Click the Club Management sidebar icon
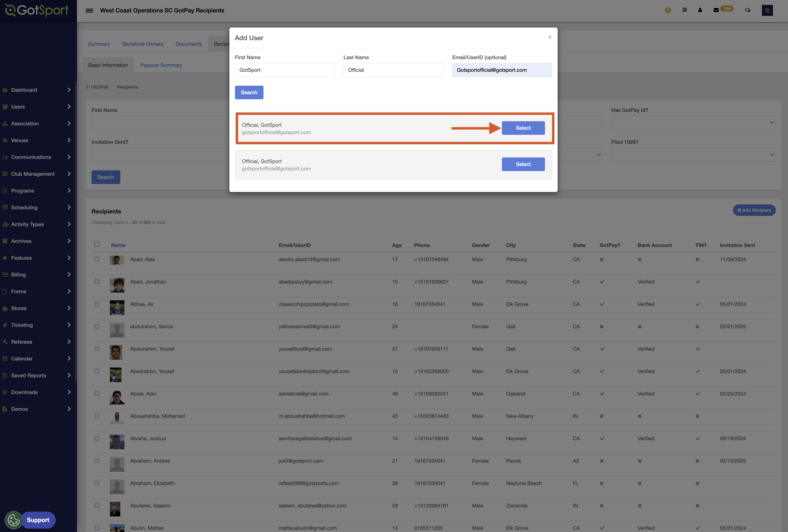The height and width of the screenshot is (532, 788). click(5, 174)
